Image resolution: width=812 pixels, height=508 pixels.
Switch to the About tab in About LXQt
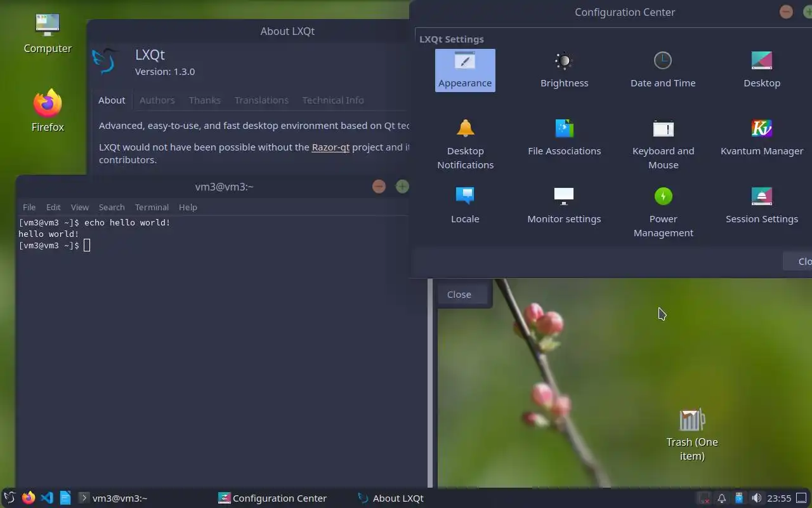[x=112, y=100]
